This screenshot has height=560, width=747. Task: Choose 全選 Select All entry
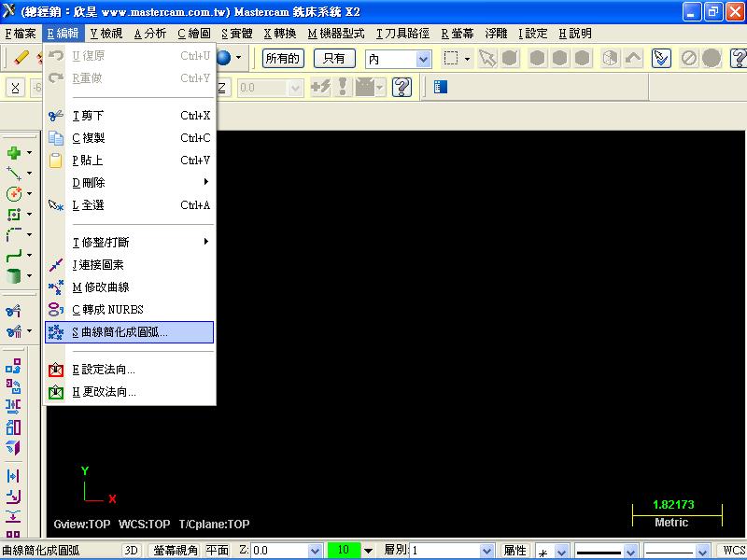pyautogui.click(x=129, y=205)
